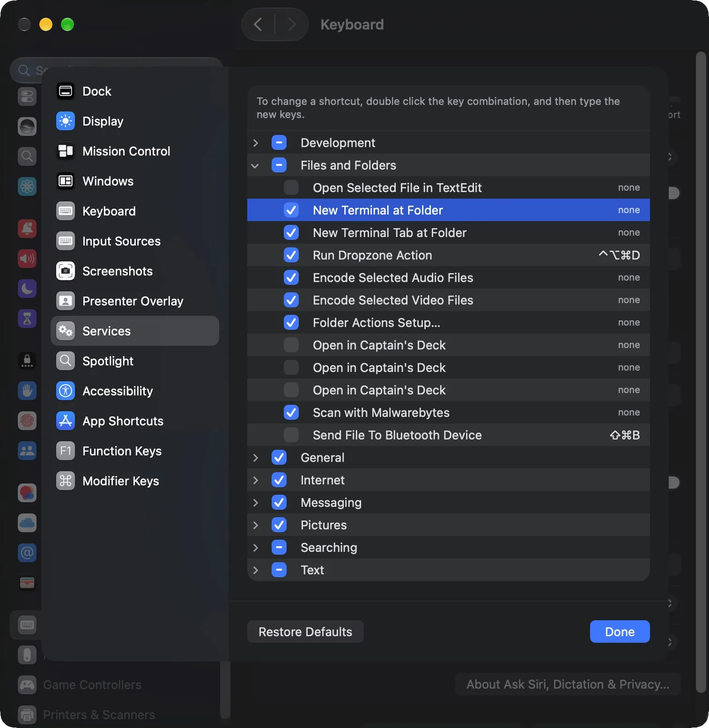This screenshot has width=709, height=728.
Task: Open the Wallet card icon in the background sidebar
Action: (27, 583)
